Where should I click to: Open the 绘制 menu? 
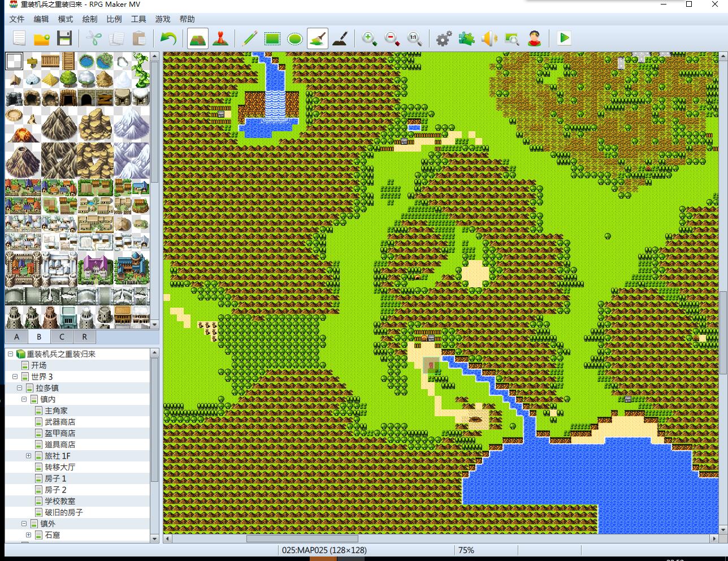(90, 19)
